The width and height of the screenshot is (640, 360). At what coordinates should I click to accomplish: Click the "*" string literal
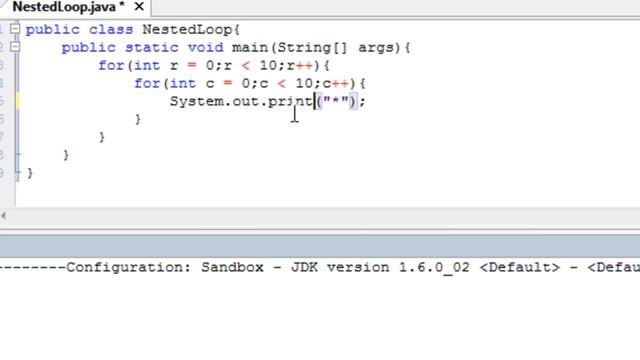tap(336, 101)
